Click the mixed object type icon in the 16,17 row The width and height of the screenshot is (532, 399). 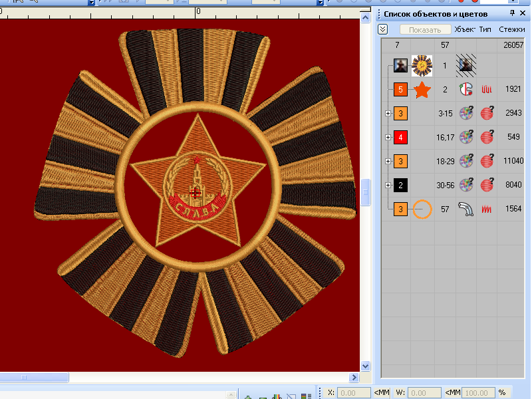(466, 137)
